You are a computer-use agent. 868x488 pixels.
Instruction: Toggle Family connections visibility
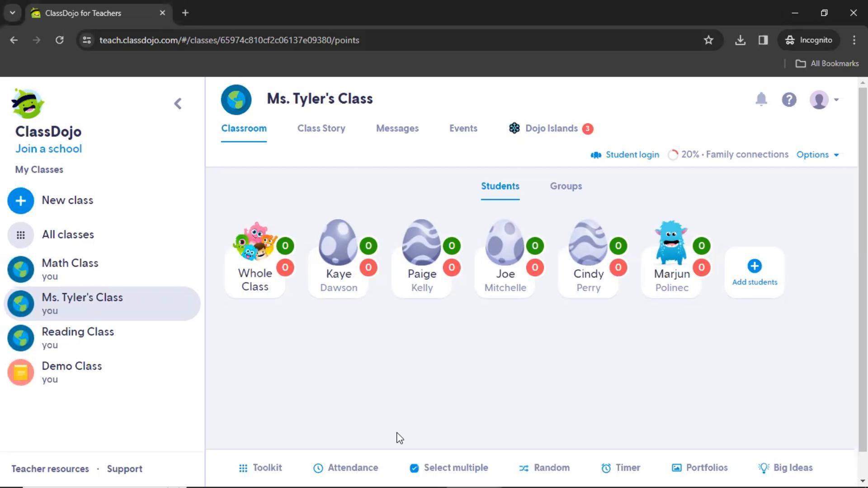[728, 155]
